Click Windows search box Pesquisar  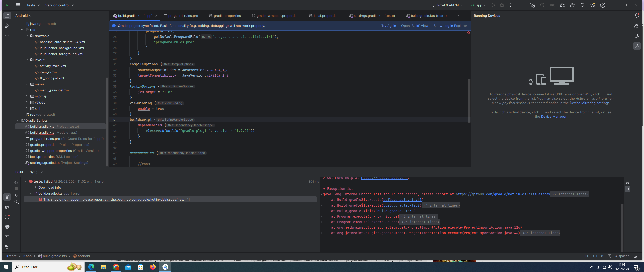pos(48,267)
